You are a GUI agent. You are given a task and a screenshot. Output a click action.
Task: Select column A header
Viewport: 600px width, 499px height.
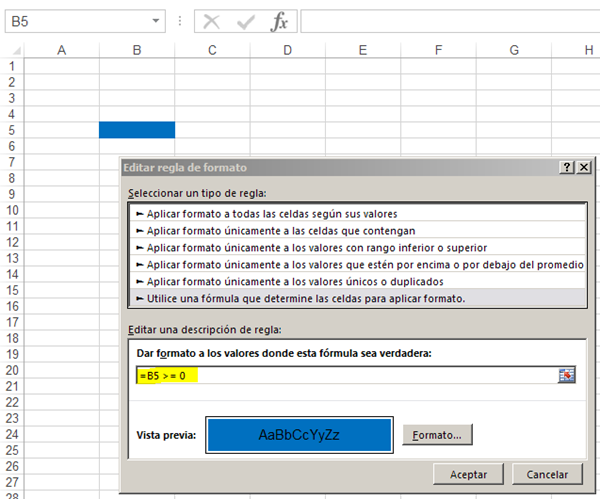tap(62, 50)
